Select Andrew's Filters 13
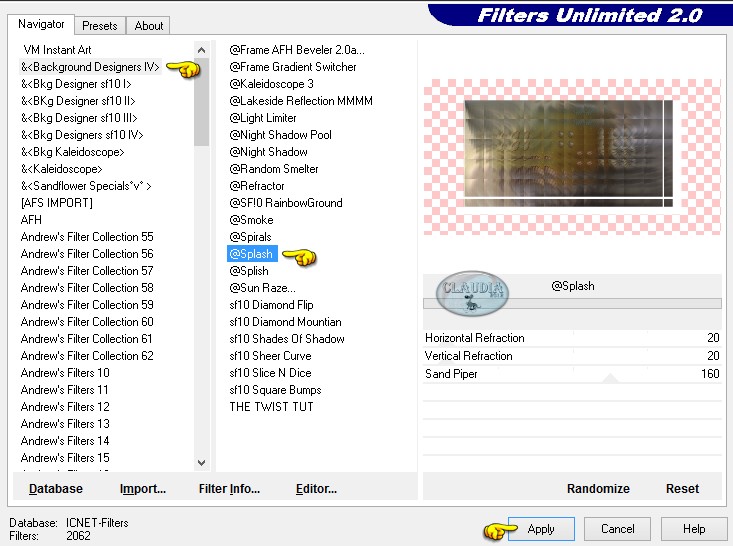Viewport: 733px width, 546px height. 65,424
